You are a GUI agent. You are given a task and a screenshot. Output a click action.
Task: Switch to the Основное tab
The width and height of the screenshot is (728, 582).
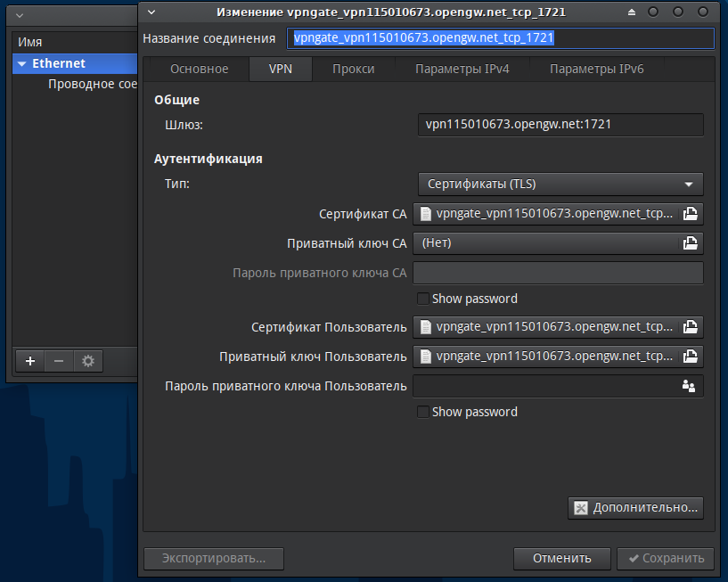[199, 69]
